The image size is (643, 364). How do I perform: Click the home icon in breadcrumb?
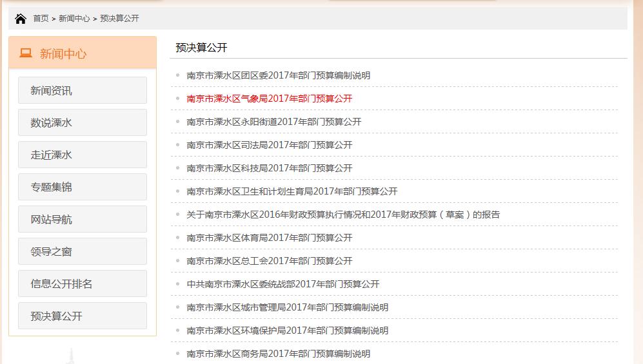point(21,19)
